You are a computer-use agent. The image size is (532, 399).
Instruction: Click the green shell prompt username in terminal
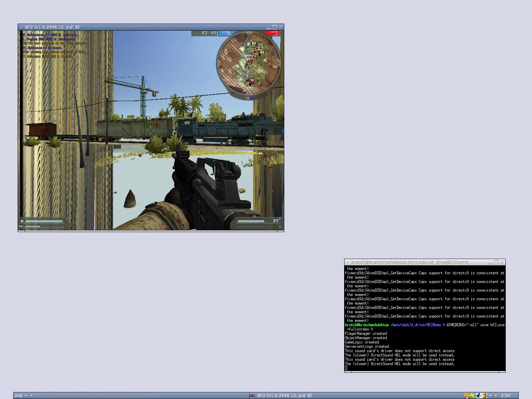click(367, 325)
